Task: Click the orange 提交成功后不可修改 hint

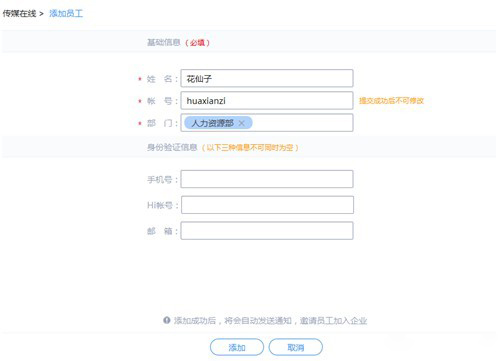Action: point(391,101)
